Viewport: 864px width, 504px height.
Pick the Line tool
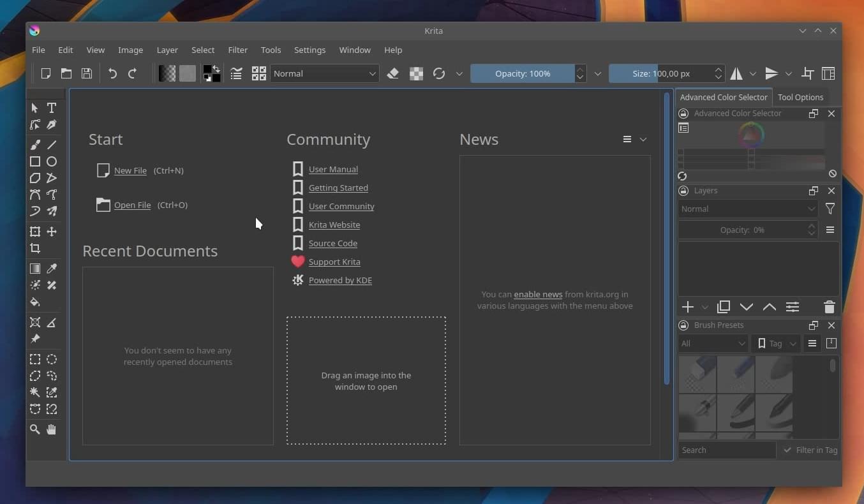point(52,145)
